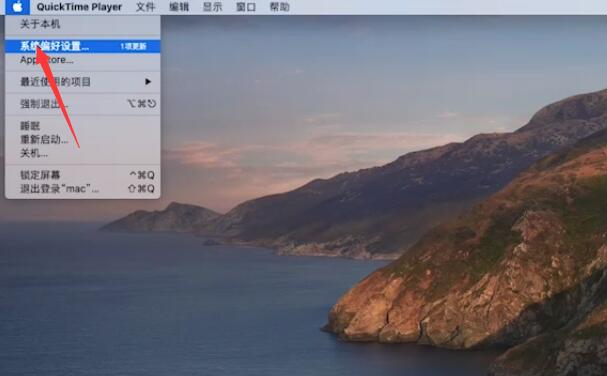Select 退出登录"mac"... menu item
607x376 pixels.
pos(83,189)
